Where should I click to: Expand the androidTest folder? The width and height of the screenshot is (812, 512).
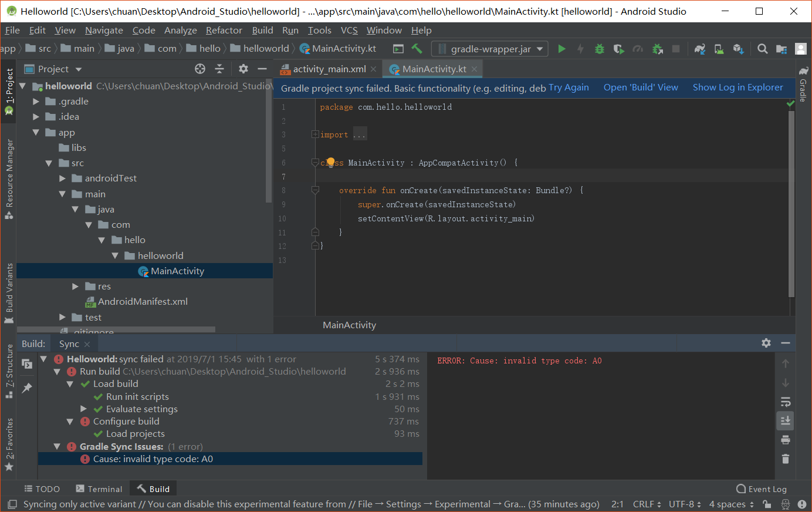click(62, 178)
